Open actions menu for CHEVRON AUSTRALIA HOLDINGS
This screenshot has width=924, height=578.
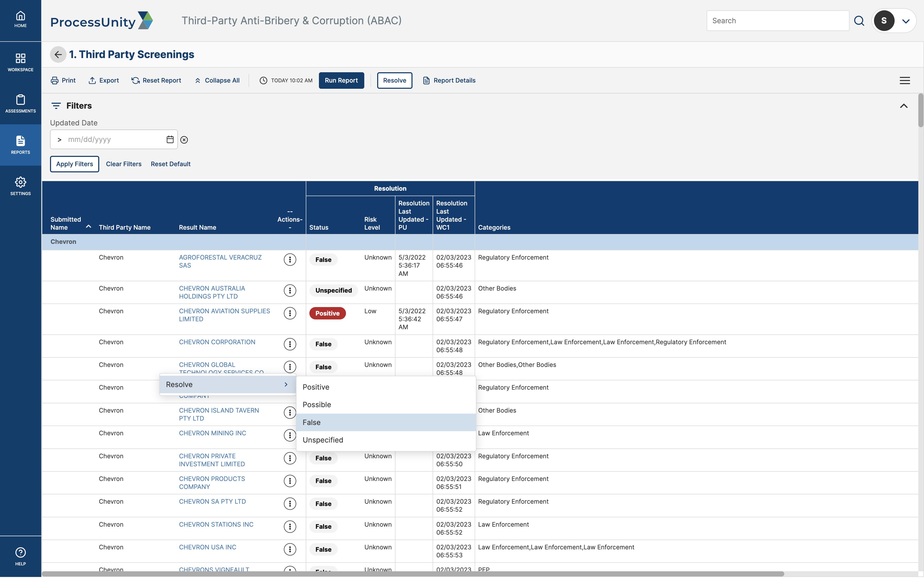[290, 291]
